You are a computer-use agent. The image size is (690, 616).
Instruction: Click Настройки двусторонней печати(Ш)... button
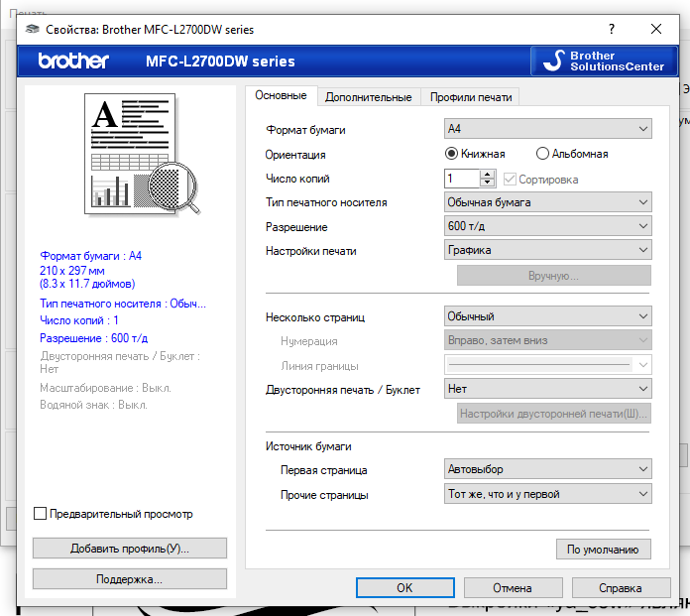pyautogui.click(x=553, y=414)
